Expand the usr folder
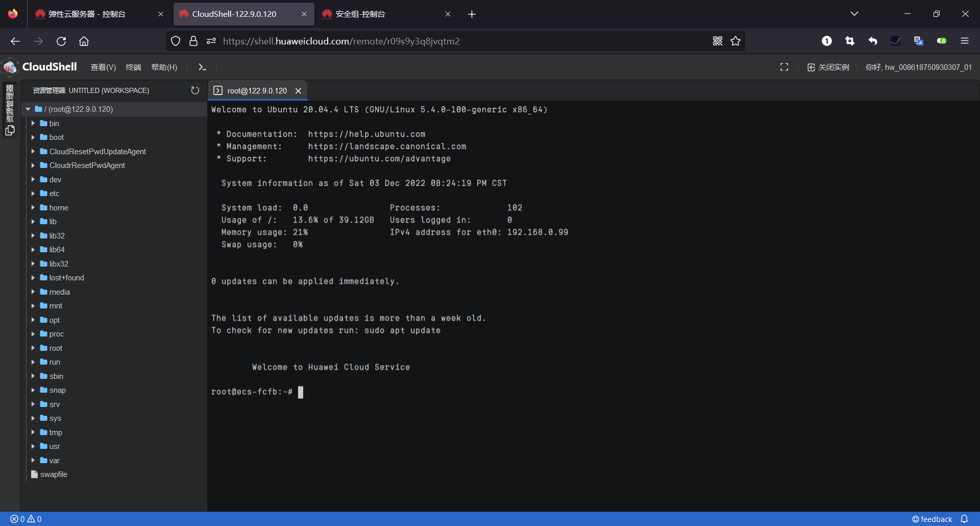This screenshot has height=526, width=980. [x=33, y=446]
